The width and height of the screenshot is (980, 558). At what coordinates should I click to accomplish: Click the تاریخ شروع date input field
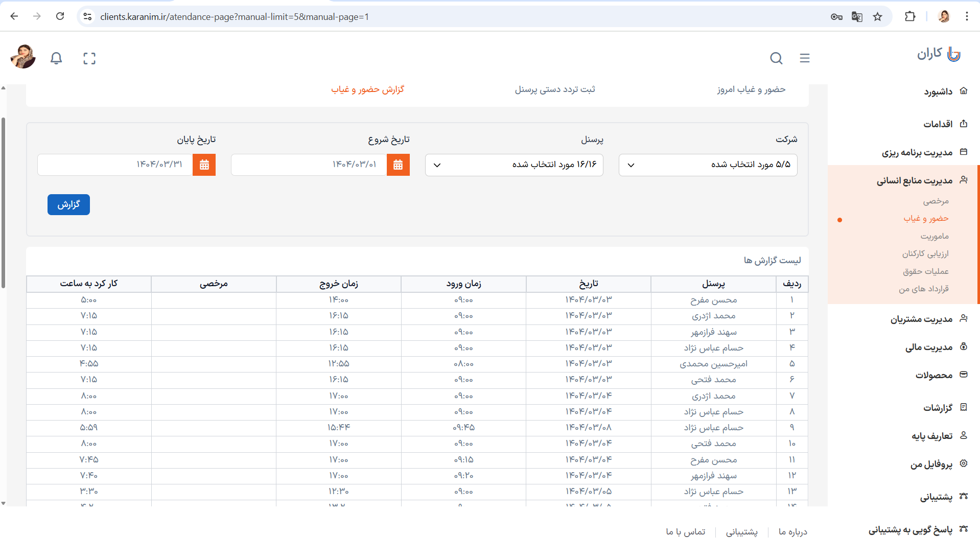309,165
